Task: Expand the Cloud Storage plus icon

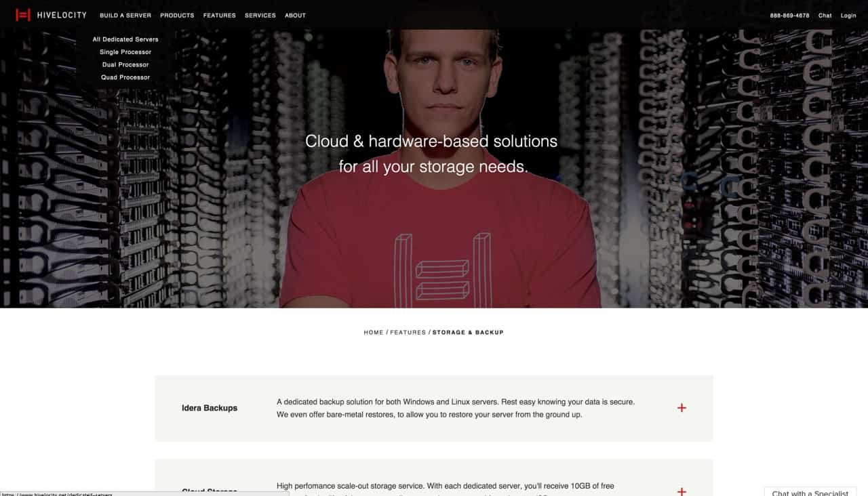Action: pyautogui.click(x=682, y=491)
